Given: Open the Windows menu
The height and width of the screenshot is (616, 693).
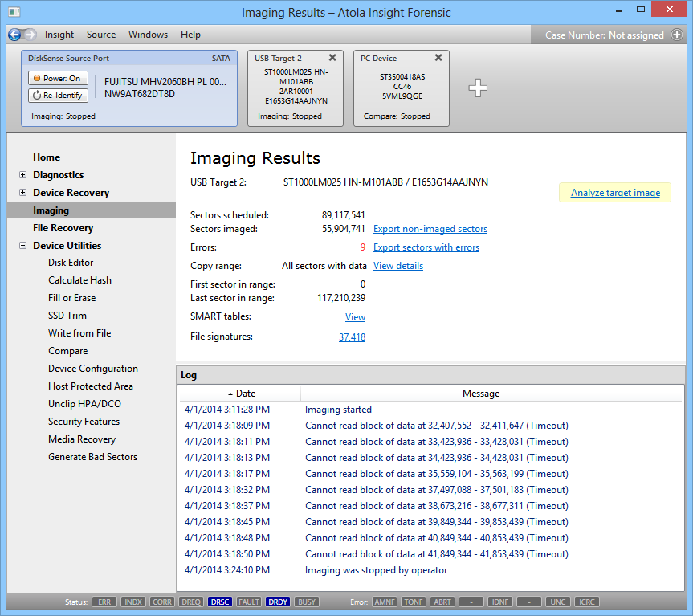Looking at the screenshot, I should click(148, 35).
